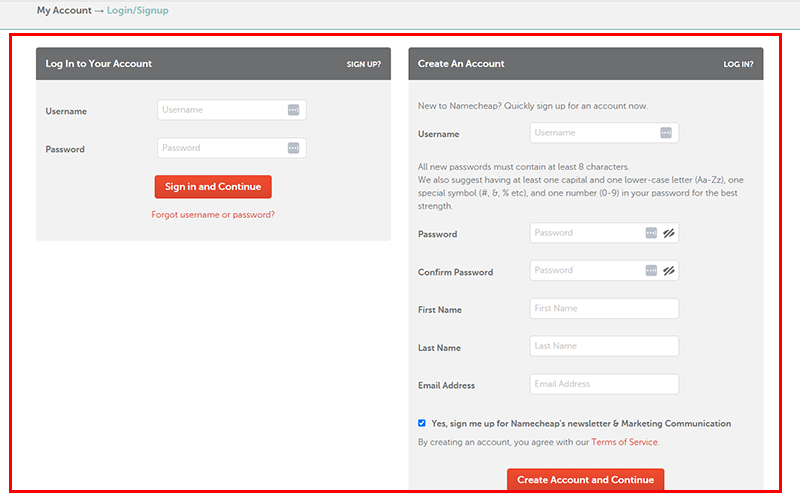
Task: Open the Terms of Service link
Action: pos(624,442)
